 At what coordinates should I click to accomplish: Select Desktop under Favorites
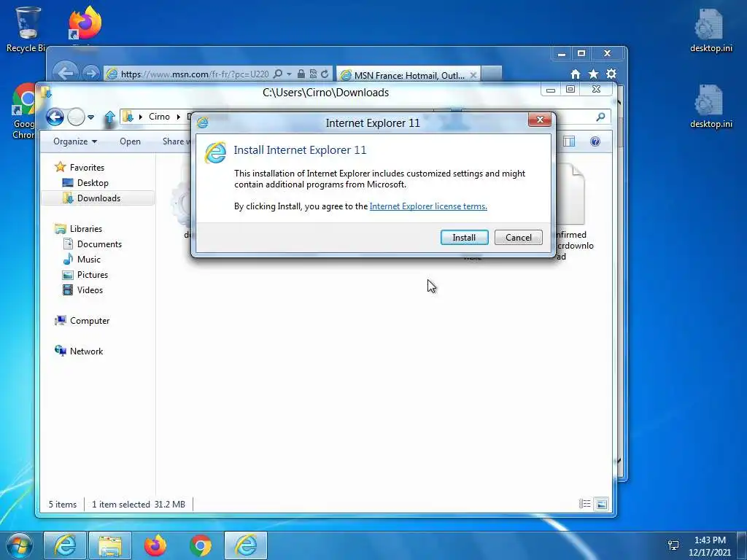[93, 183]
